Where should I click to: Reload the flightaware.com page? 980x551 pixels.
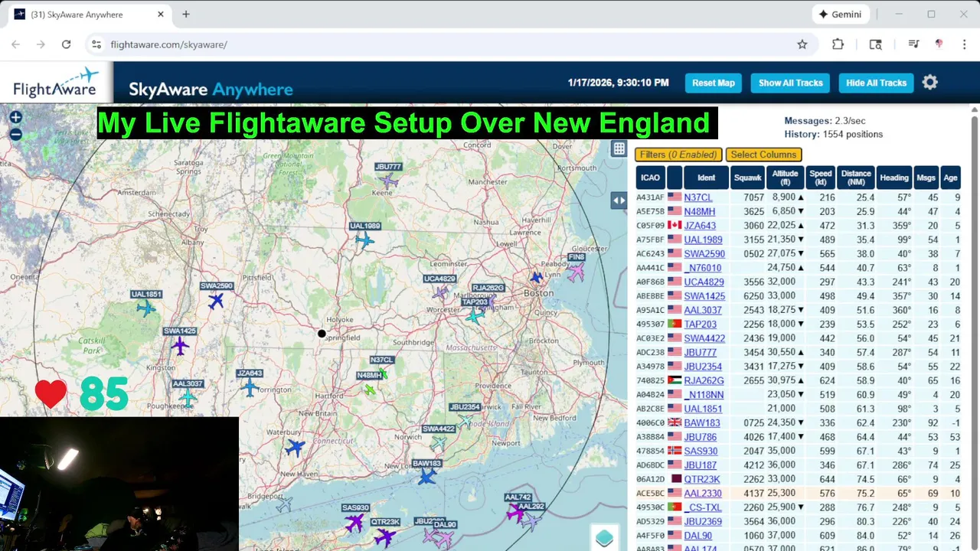click(66, 44)
